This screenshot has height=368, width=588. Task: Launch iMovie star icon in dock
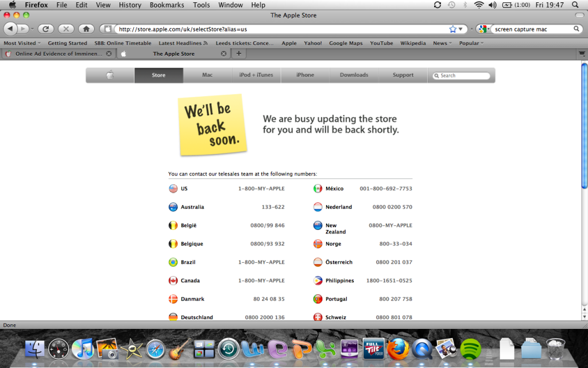[x=131, y=349]
